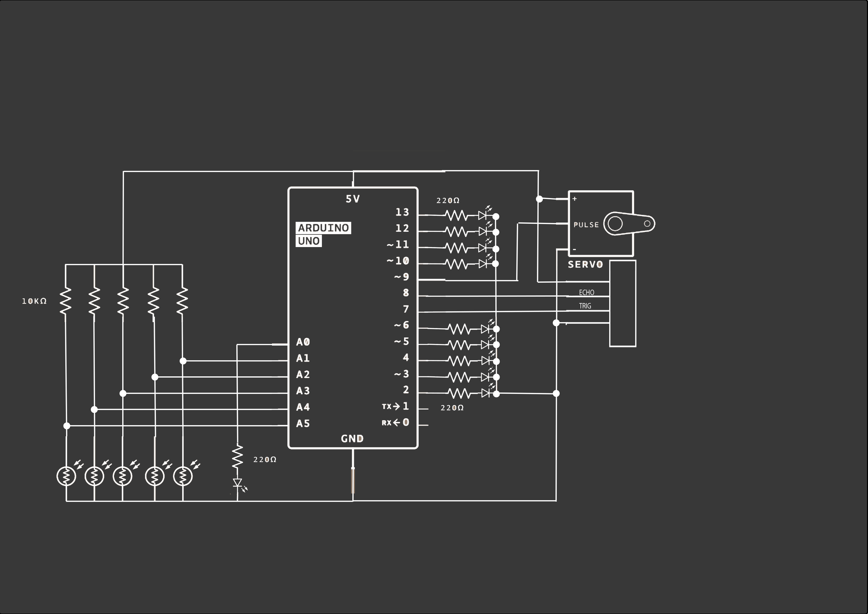Click the '~5' pin label
The width and height of the screenshot is (868, 614).
coord(401,342)
